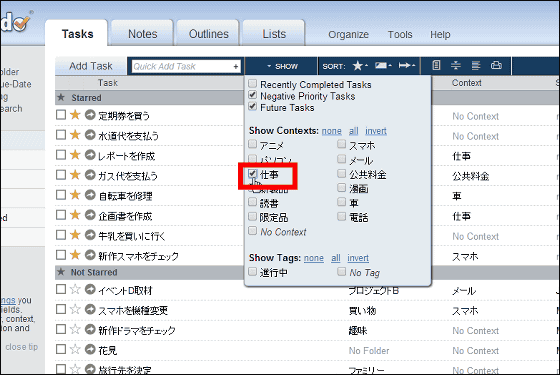Image resolution: width=560 pixels, height=375 pixels.
Task: Open the Outlines tab
Action: (x=208, y=34)
